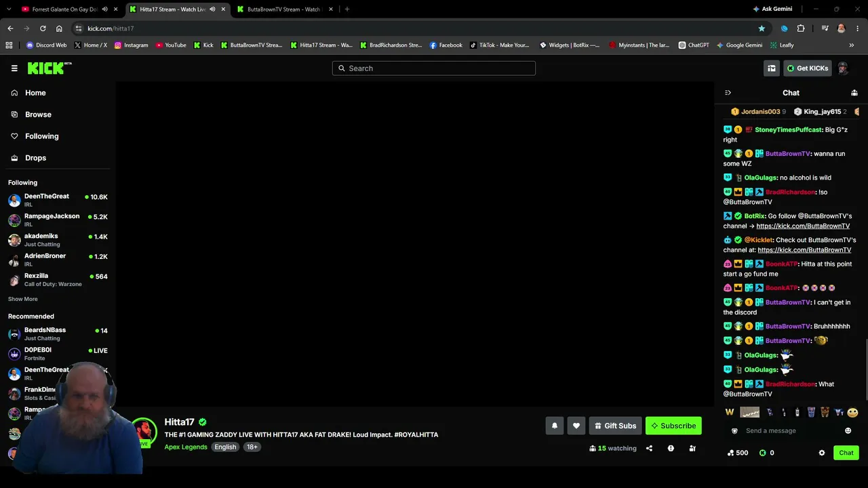The width and height of the screenshot is (868, 488).
Task: Toggle notifications bell for Hitta17
Action: [555, 426]
